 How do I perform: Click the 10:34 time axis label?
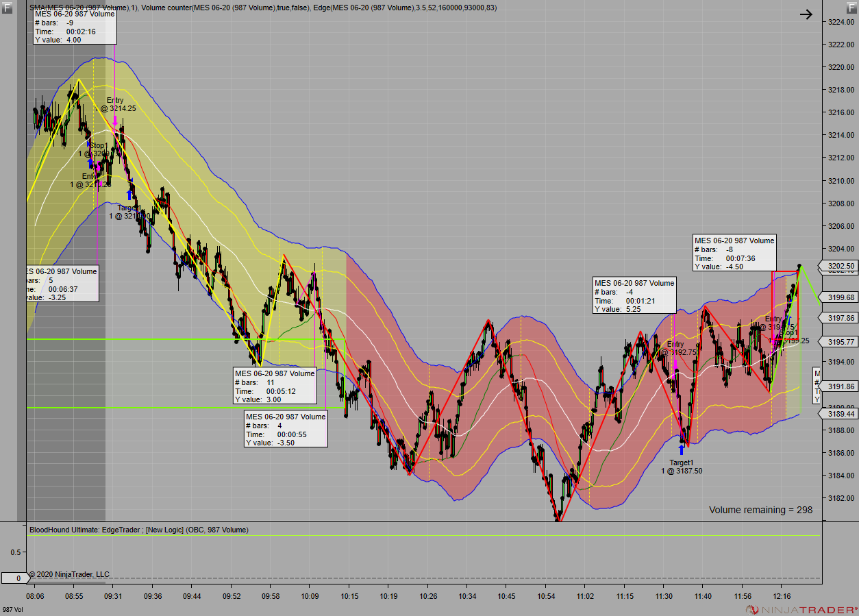click(467, 597)
